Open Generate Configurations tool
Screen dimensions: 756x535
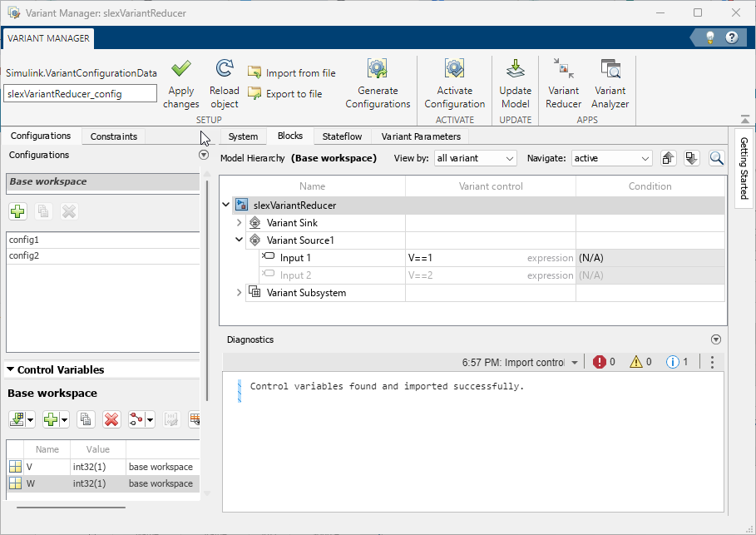coord(378,69)
